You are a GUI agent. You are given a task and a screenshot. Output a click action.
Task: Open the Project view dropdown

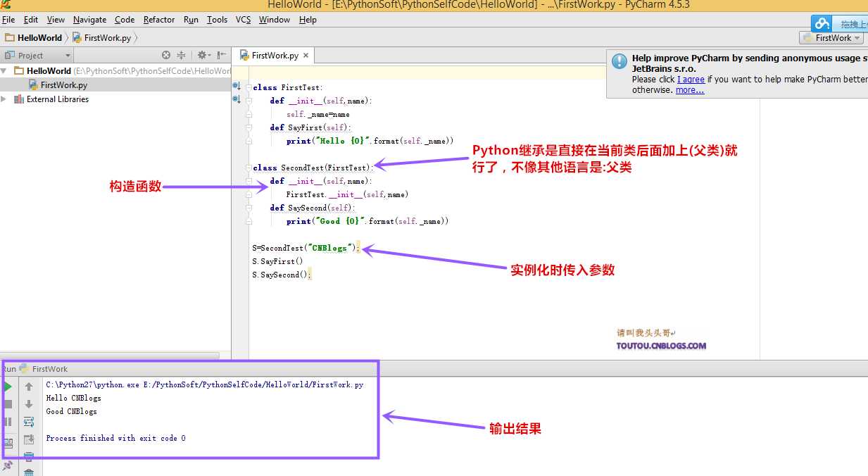pos(38,55)
